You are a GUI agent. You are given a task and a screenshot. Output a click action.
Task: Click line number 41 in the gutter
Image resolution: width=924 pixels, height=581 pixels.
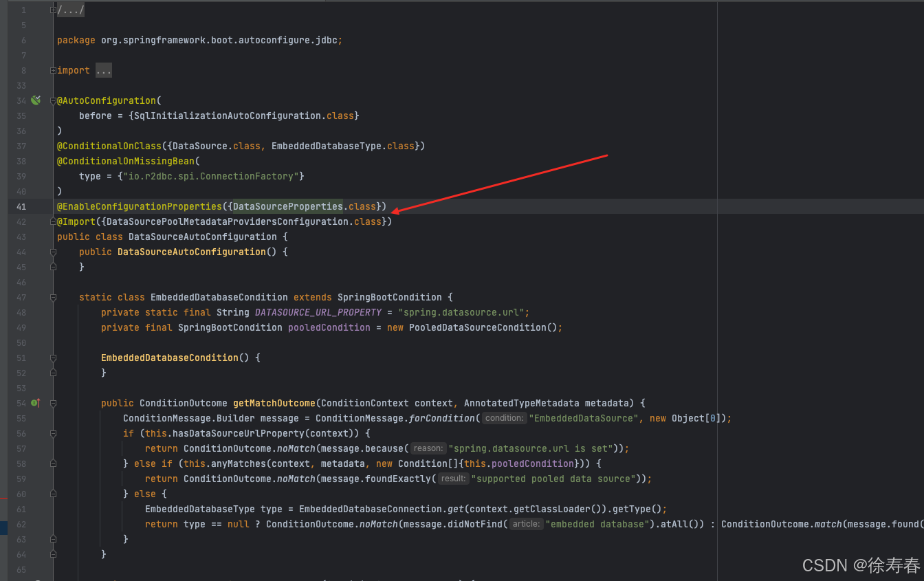21,206
